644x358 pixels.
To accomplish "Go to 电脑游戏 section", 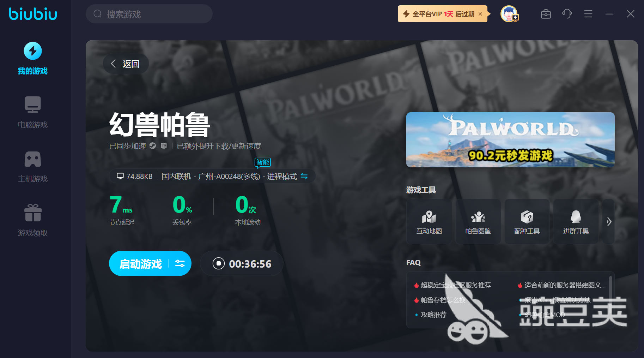I will pos(33,113).
